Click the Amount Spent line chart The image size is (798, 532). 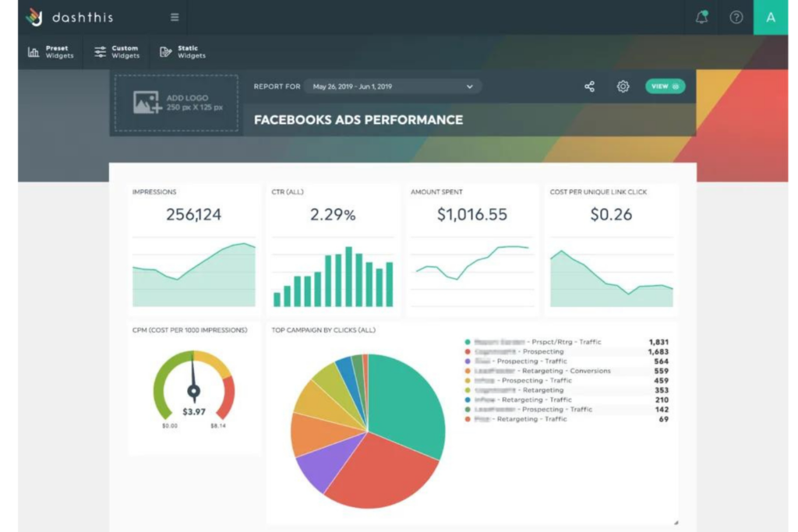coord(472,272)
